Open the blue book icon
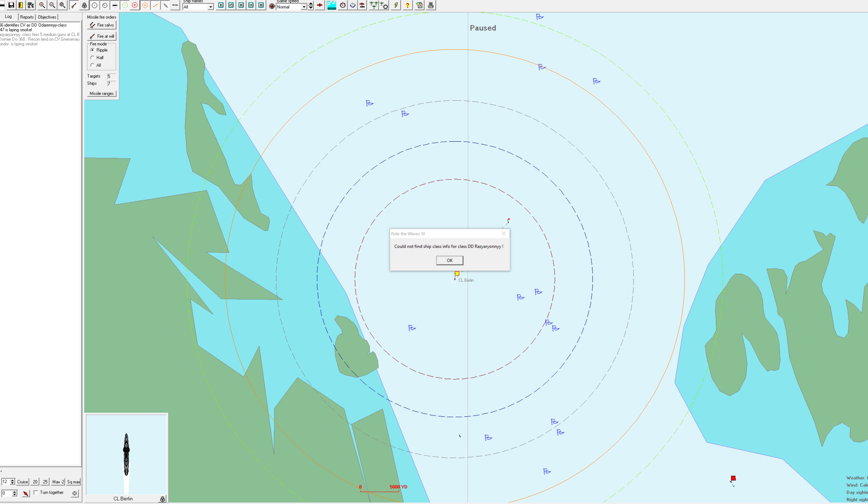 pos(353,5)
